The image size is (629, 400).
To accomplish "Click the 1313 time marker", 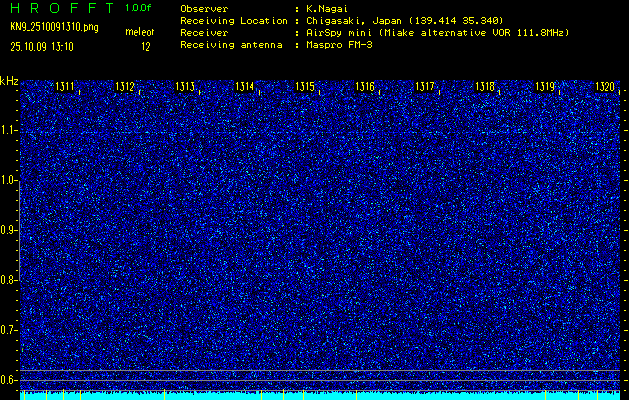I will 185,88.
